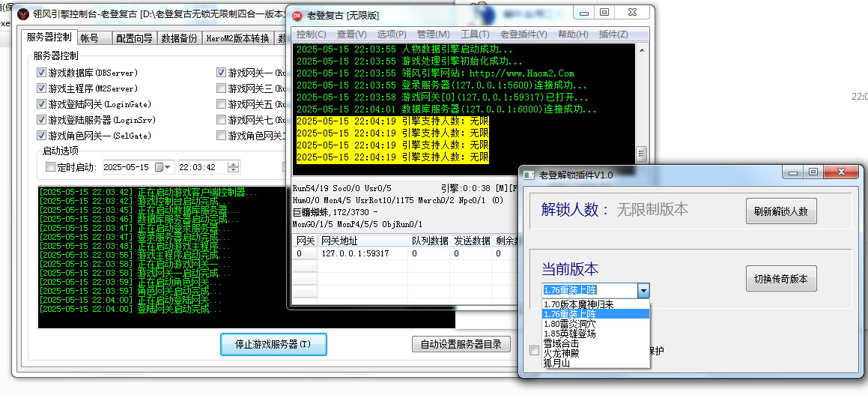Open the 配置向导 tab
The image size is (868, 395).
[134, 38]
